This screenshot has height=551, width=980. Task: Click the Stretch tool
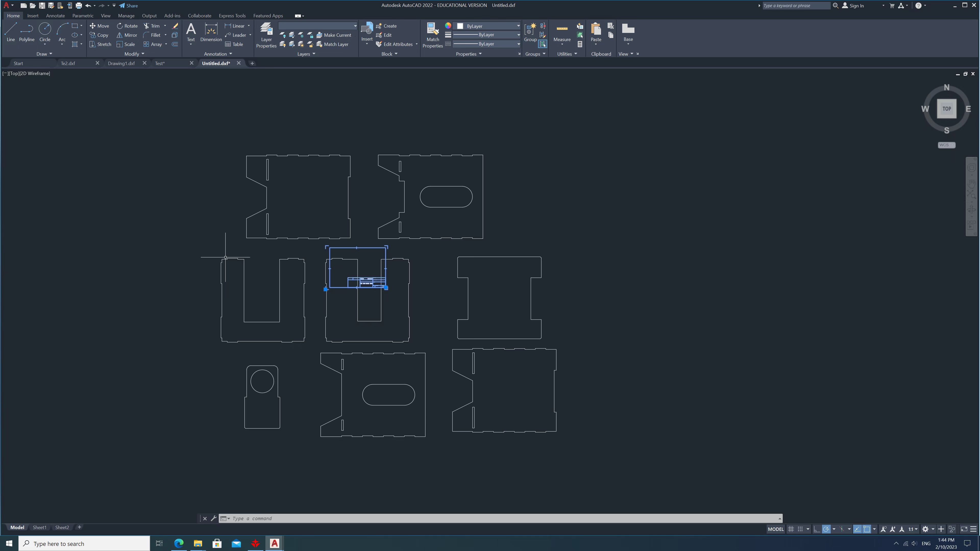pyautogui.click(x=101, y=44)
